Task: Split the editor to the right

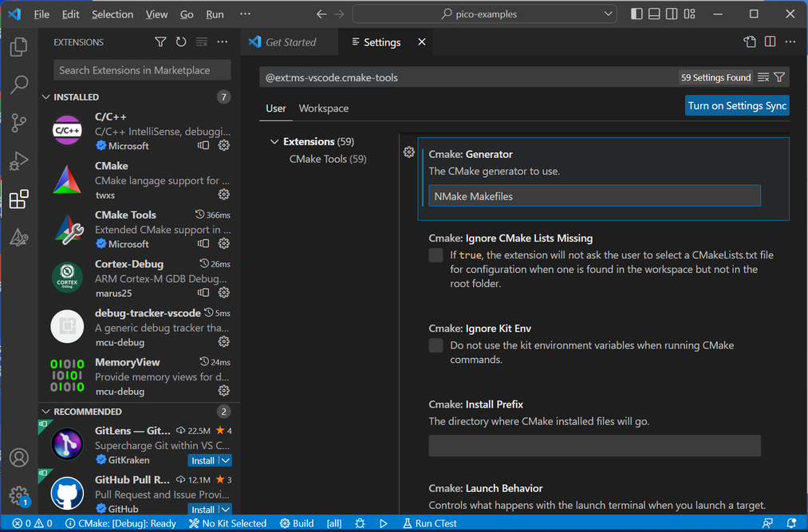Action: tap(771, 42)
